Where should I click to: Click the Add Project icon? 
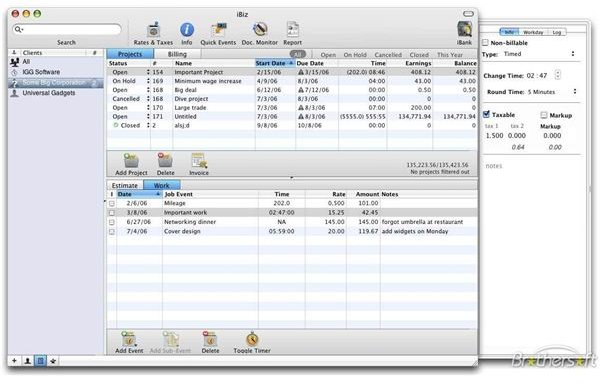click(x=131, y=161)
